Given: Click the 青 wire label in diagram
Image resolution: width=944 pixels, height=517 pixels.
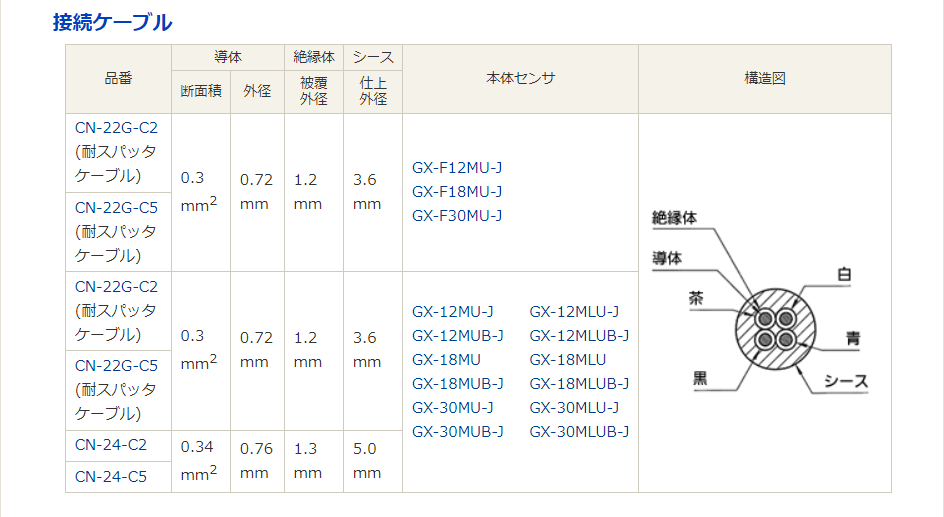Looking at the screenshot, I should (853, 339).
